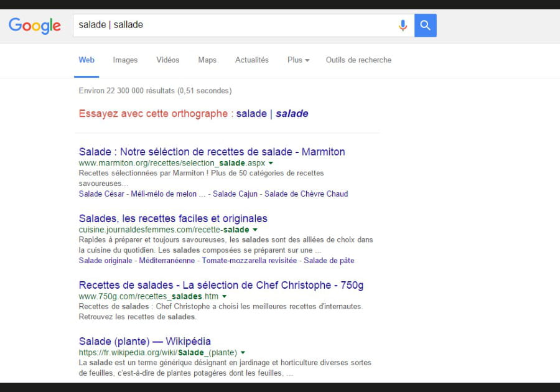Click the cuisine.journaldesfemmes.com URL text

[164, 230]
